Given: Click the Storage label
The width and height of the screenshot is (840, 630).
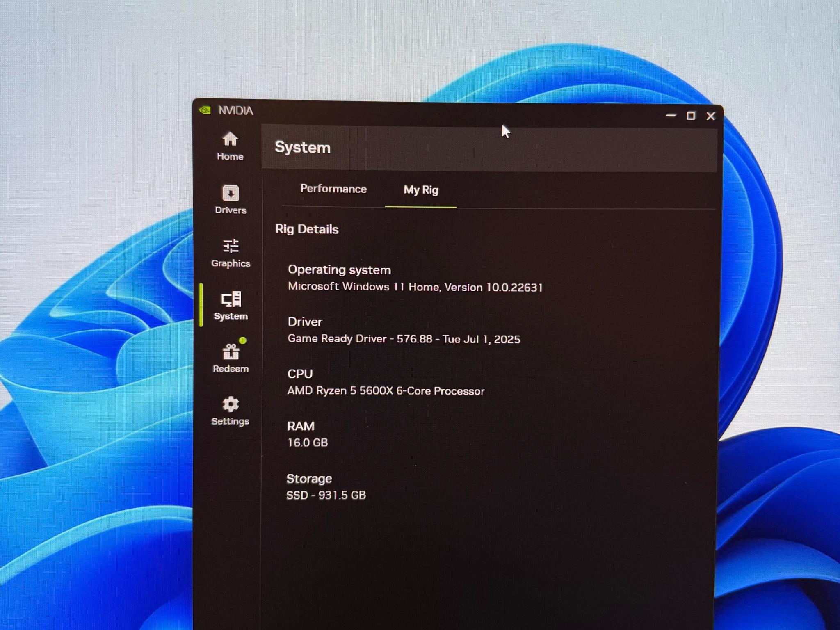Looking at the screenshot, I should pos(309,479).
